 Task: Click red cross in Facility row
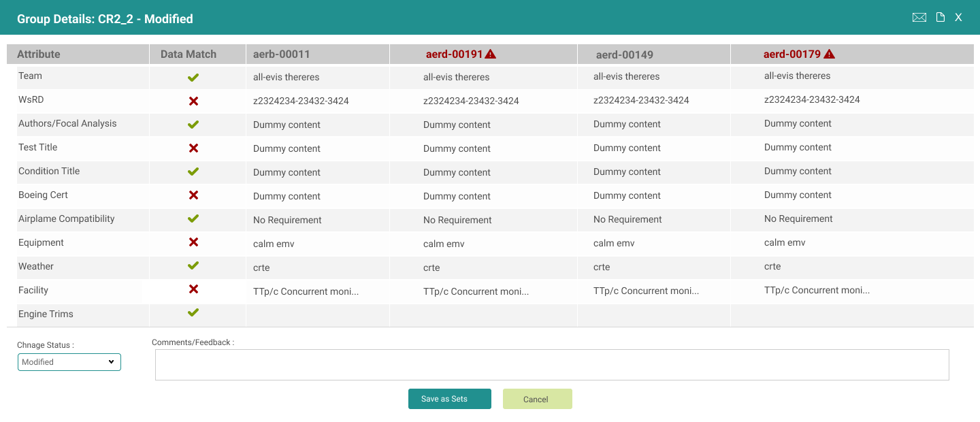(x=193, y=289)
